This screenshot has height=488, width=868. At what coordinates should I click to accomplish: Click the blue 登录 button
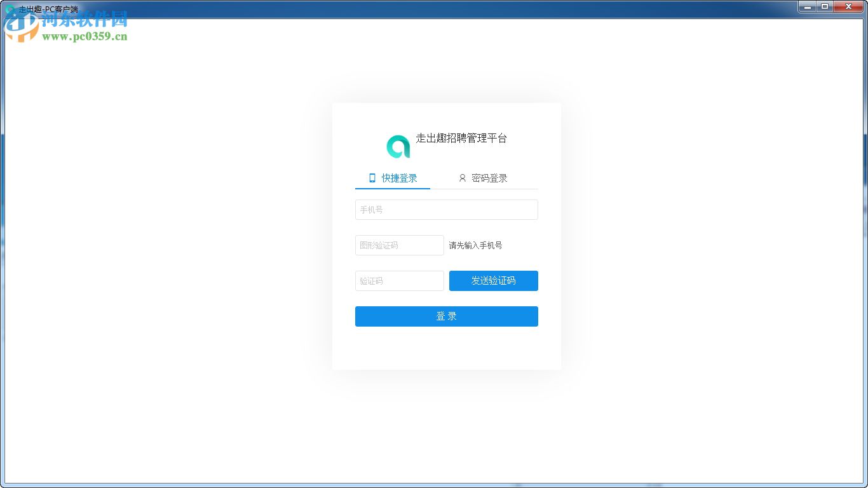[x=447, y=316]
